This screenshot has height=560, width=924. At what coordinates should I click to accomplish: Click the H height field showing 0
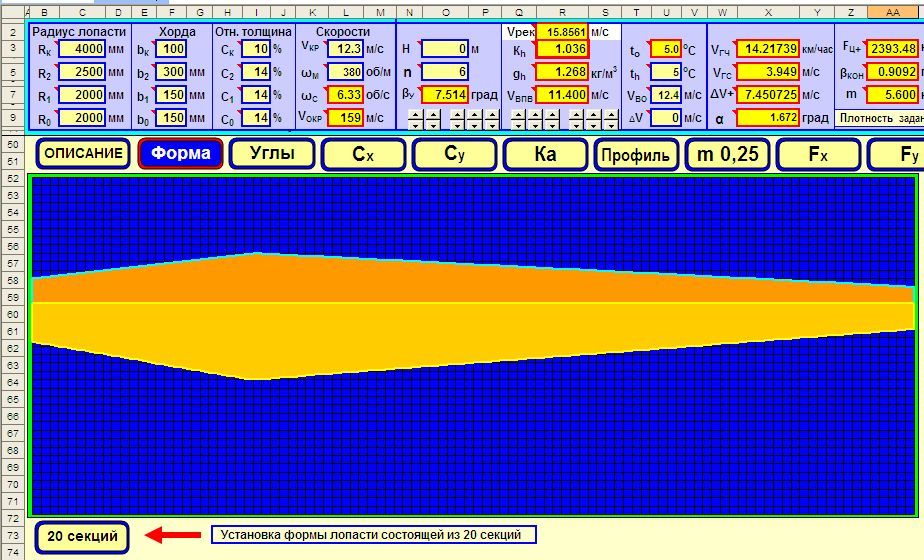pos(444,49)
